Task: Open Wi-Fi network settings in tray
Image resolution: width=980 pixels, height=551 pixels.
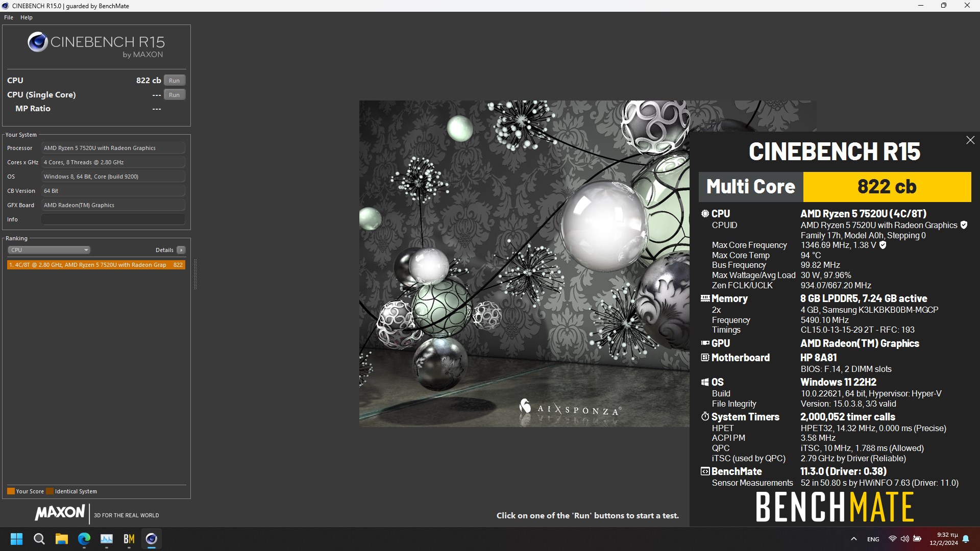Action: point(892,539)
